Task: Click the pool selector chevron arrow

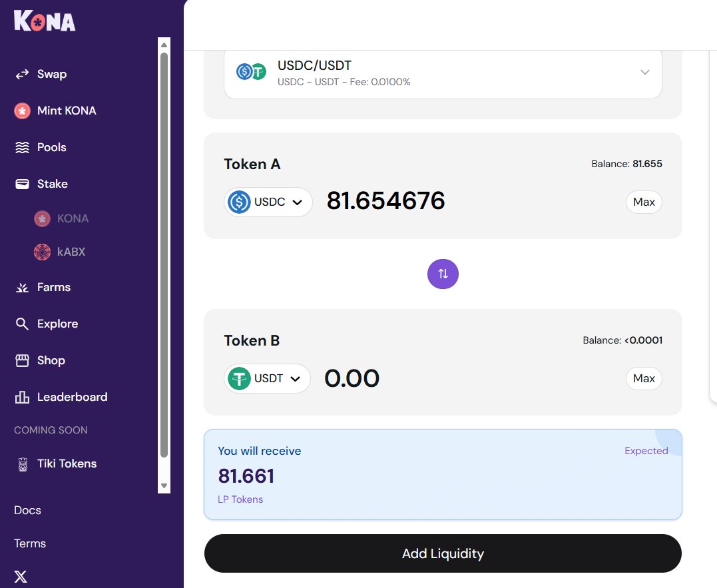Action: (x=644, y=72)
